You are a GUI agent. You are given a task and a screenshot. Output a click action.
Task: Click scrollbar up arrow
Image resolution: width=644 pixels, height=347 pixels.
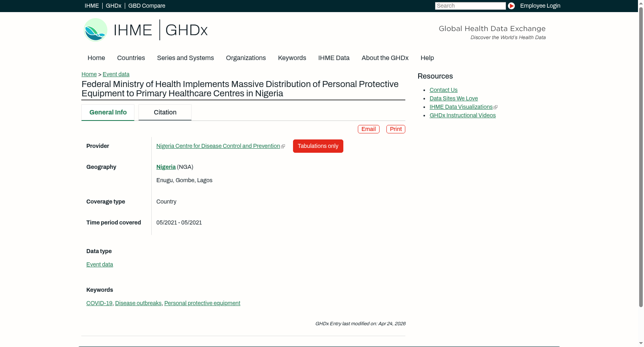coord(641,3)
